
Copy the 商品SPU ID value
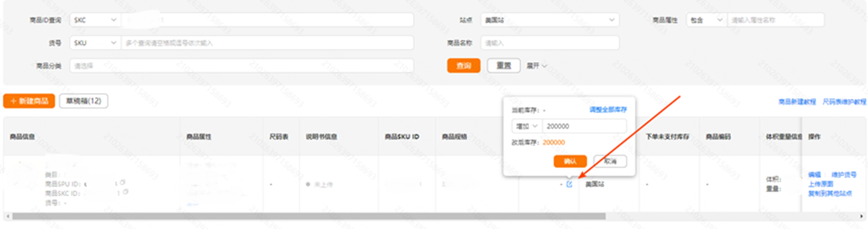pos(122,183)
